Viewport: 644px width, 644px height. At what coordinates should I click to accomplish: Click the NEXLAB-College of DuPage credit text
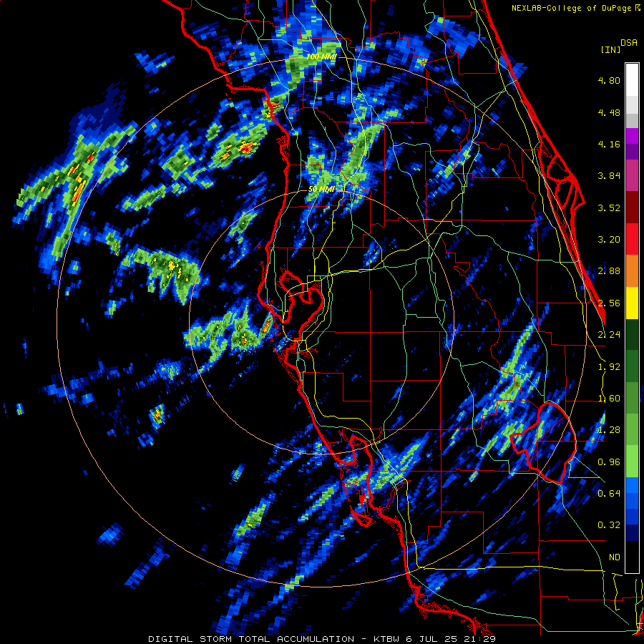[572, 8]
